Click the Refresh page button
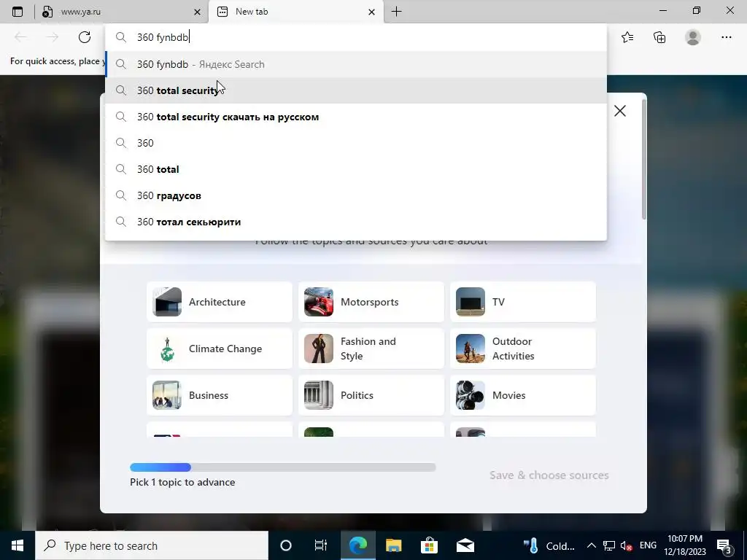This screenshot has height=560, width=747. [85, 37]
